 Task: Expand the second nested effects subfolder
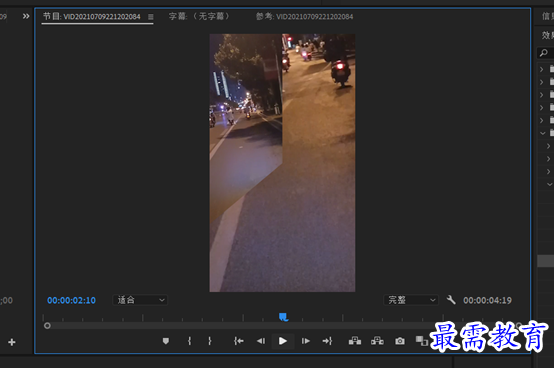click(548, 159)
